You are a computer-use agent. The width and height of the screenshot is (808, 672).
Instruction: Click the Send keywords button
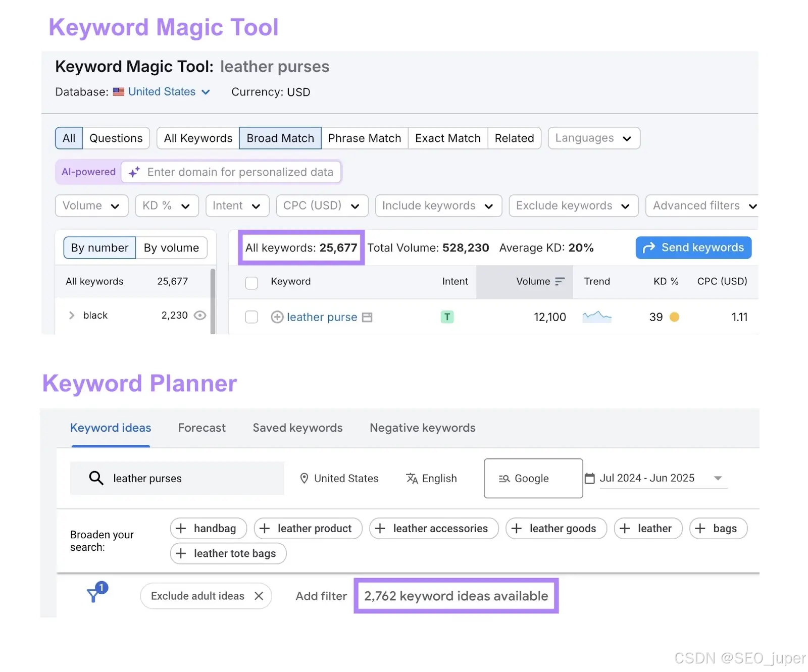[693, 247]
